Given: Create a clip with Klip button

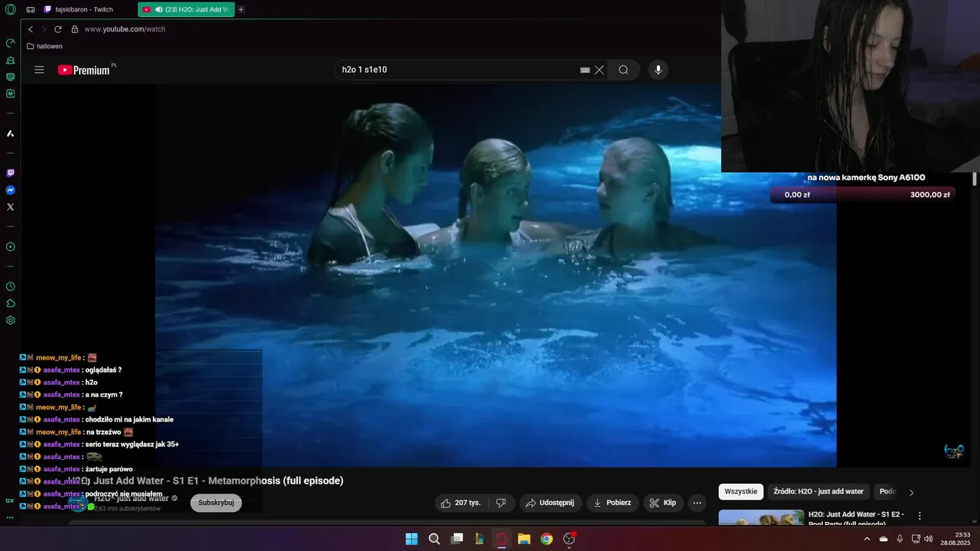Looking at the screenshot, I should click(663, 503).
